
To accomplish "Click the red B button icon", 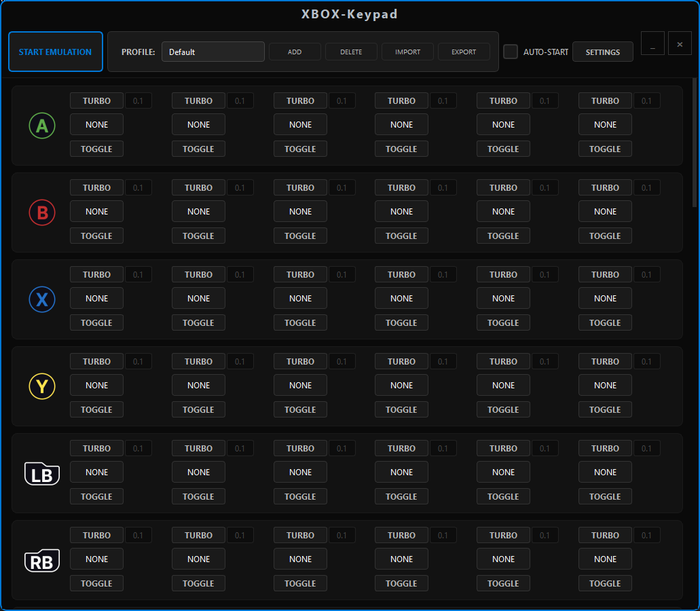I will (x=42, y=212).
